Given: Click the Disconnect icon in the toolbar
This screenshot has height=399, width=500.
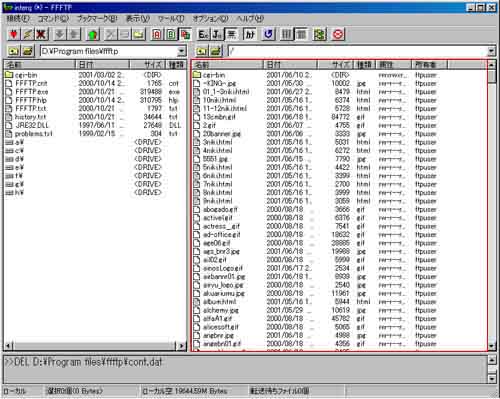Looking at the screenshot, I should tap(41, 34).
